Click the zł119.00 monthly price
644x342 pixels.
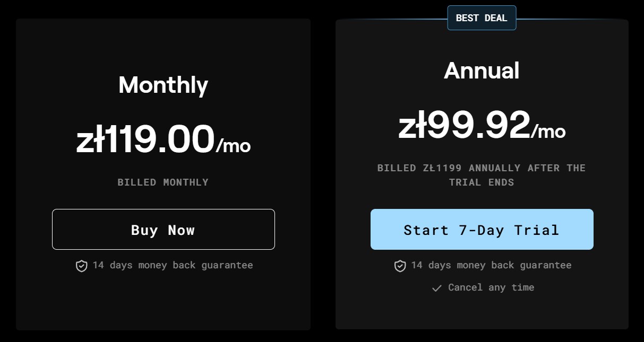pyautogui.click(x=145, y=139)
